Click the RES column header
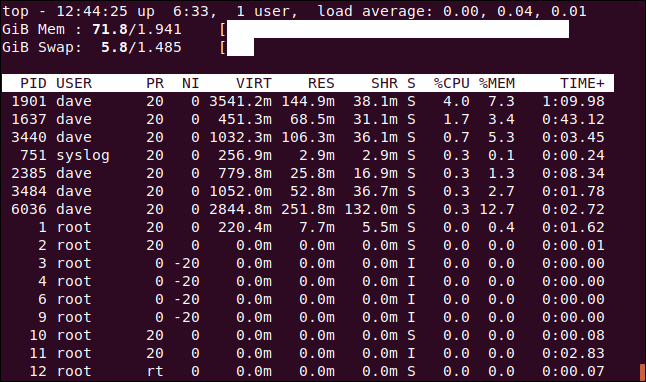646x382 pixels. coord(321,84)
